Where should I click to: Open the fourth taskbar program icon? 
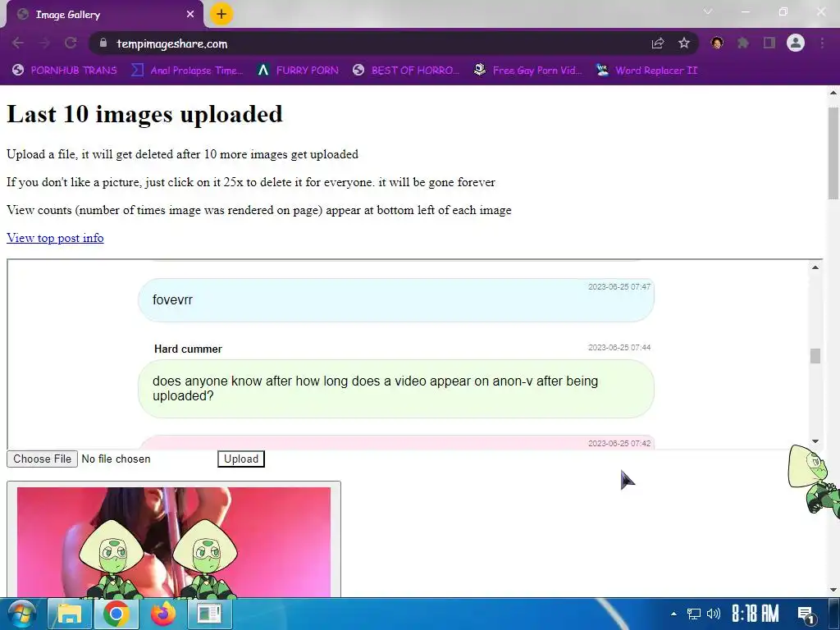click(x=209, y=614)
